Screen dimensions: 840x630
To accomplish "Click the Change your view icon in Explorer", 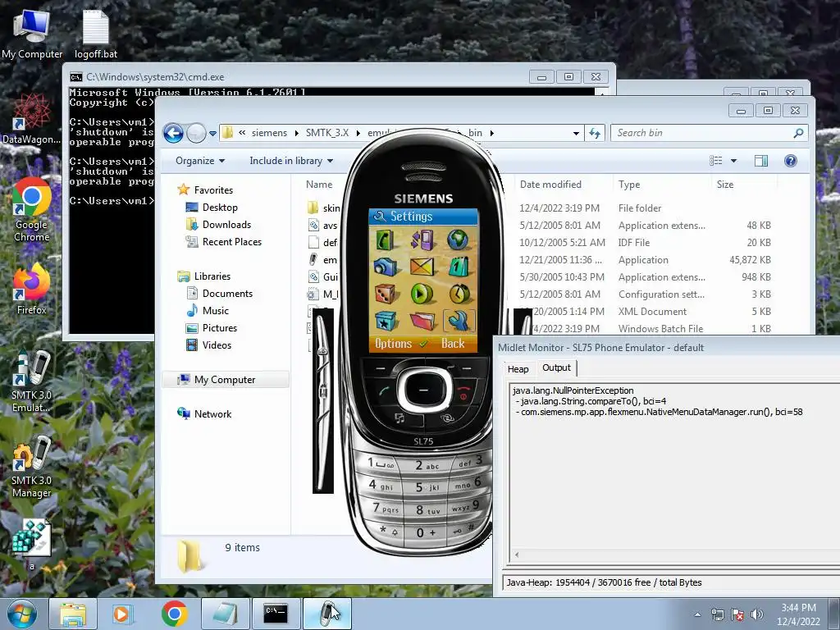I will point(715,161).
